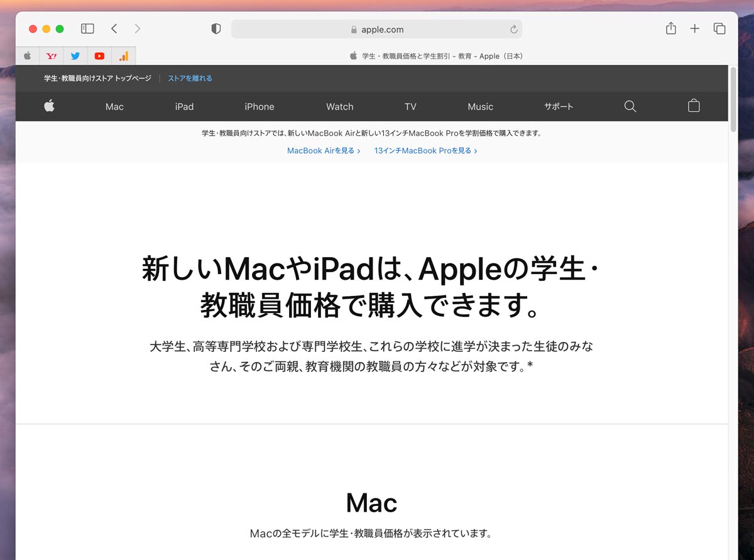
Task: Open site search magnifier icon
Action: tap(630, 106)
